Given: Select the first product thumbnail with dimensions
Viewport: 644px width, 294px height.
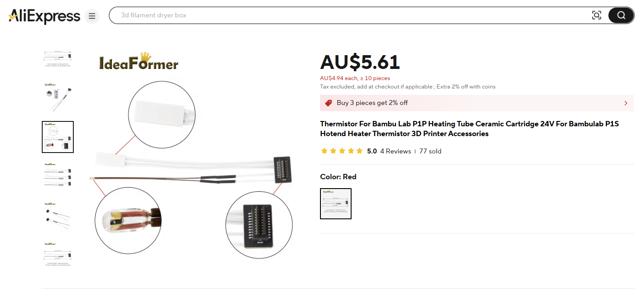Looking at the screenshot, I should 58,58.
